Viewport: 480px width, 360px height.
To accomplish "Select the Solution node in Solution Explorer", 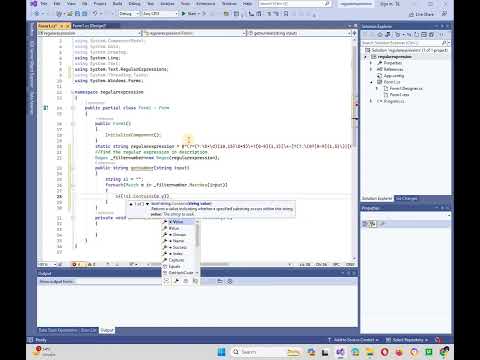I will [407, 50].
